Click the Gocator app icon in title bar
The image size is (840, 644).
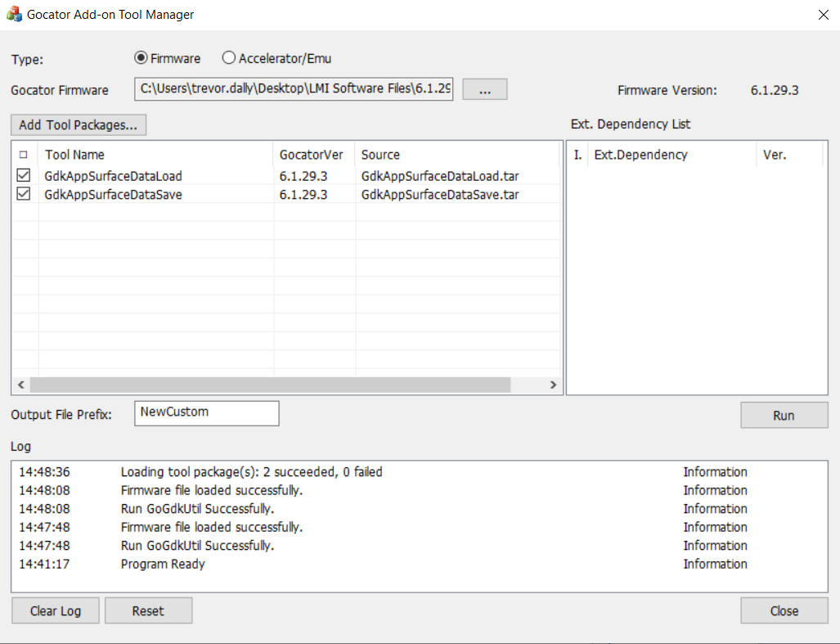(x=14, y=14)
